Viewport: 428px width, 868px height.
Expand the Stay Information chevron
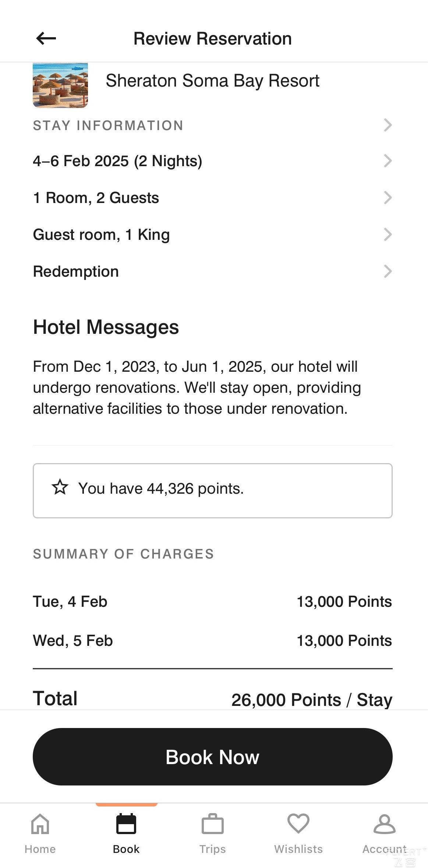(388, 125)
